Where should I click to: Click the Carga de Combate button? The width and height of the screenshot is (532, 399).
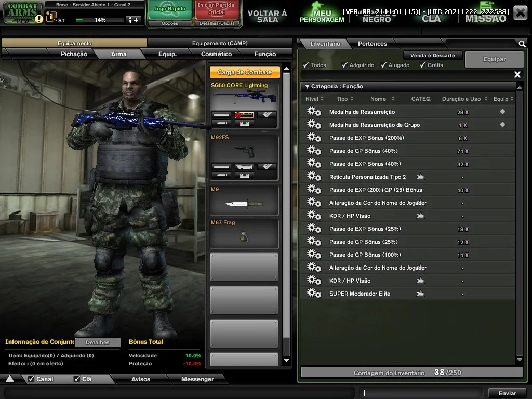[244, 72]
